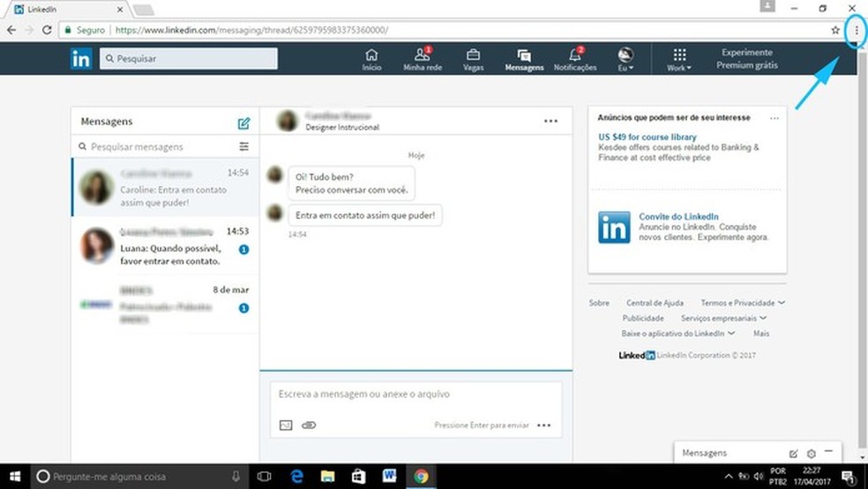This screenshot has width=868, height=489.
Task: Open a new Chrome tab
Action: pyautogui.click(x=144, y=10)
